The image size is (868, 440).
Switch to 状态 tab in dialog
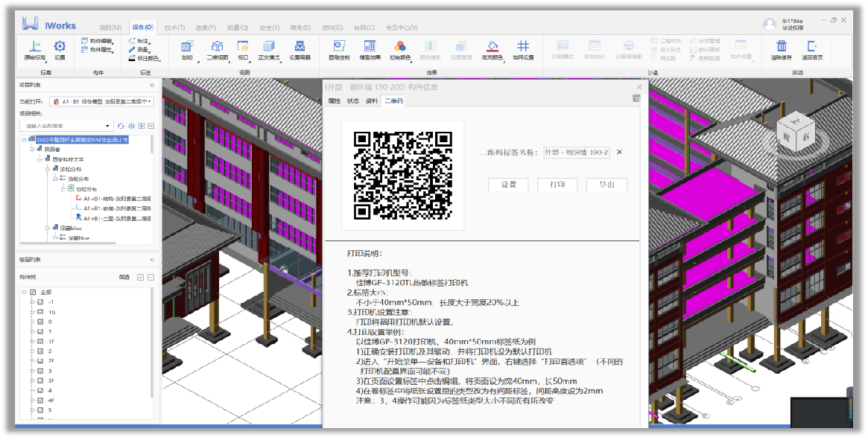coord(353,101)
